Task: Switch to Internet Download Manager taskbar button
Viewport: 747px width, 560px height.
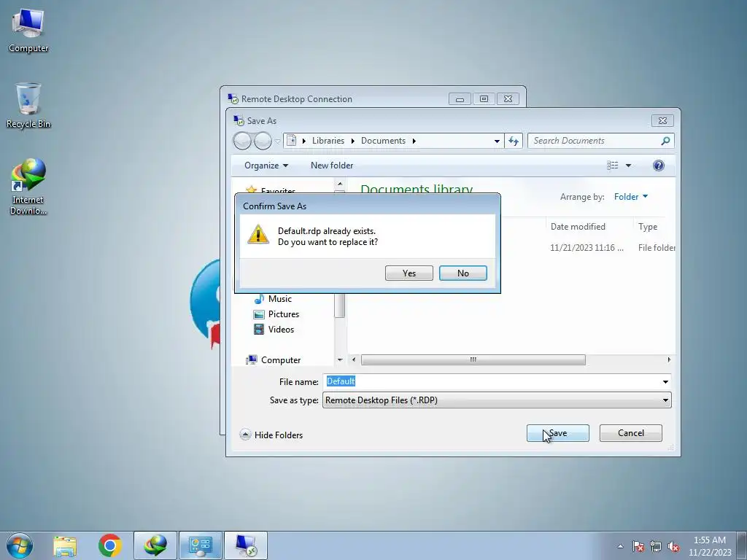Action: click(x=155, y=545)
